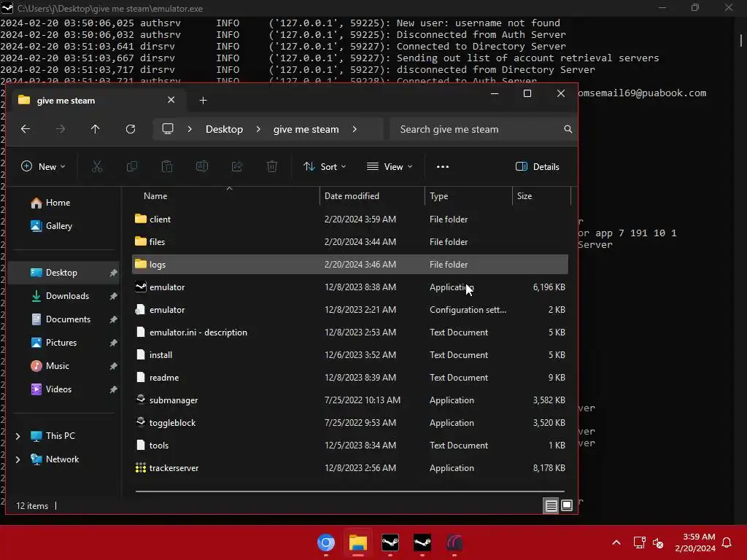Click File Explorer taskbar icon
747x560 pixels.
coord(357,542)
